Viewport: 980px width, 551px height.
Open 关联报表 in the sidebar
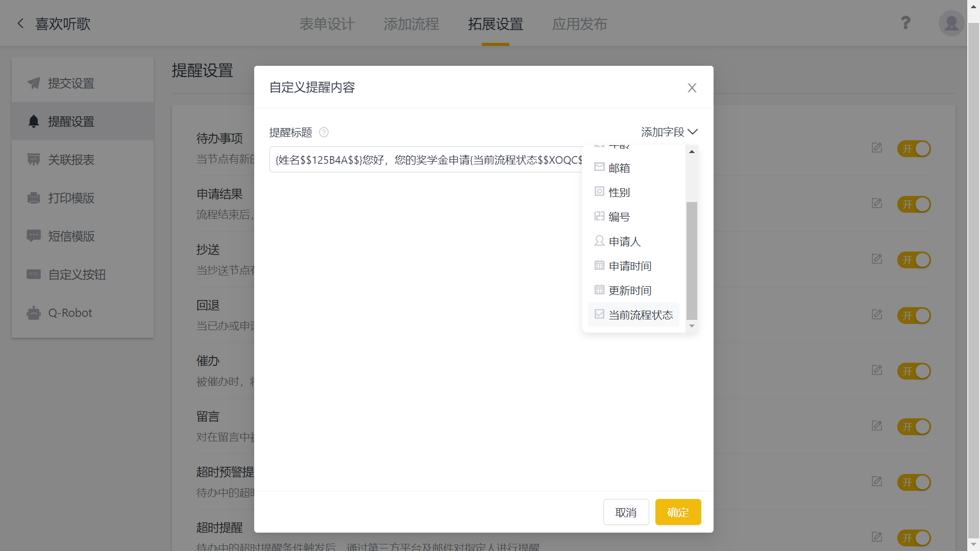click(83, 160)
